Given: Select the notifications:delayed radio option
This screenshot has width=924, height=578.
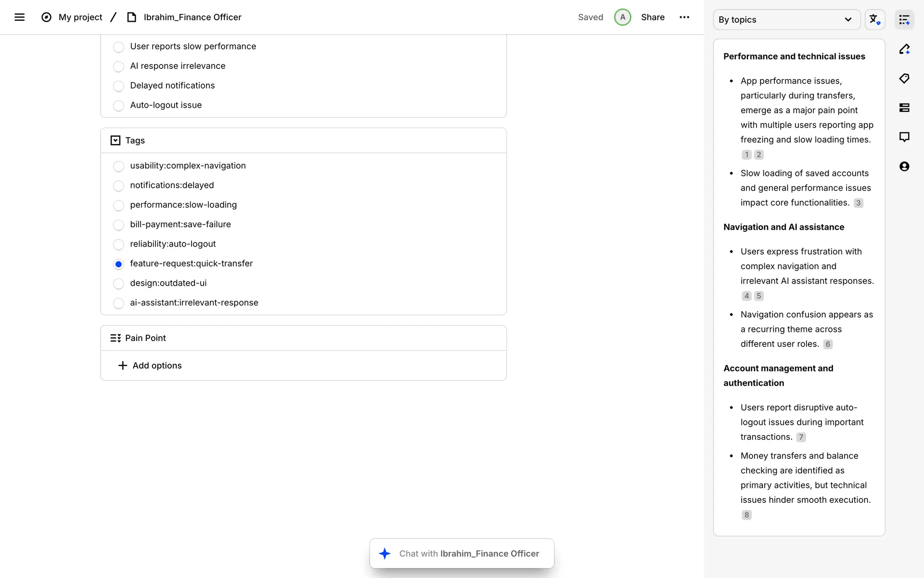Looking at the screenshot, I should [118, 186].
